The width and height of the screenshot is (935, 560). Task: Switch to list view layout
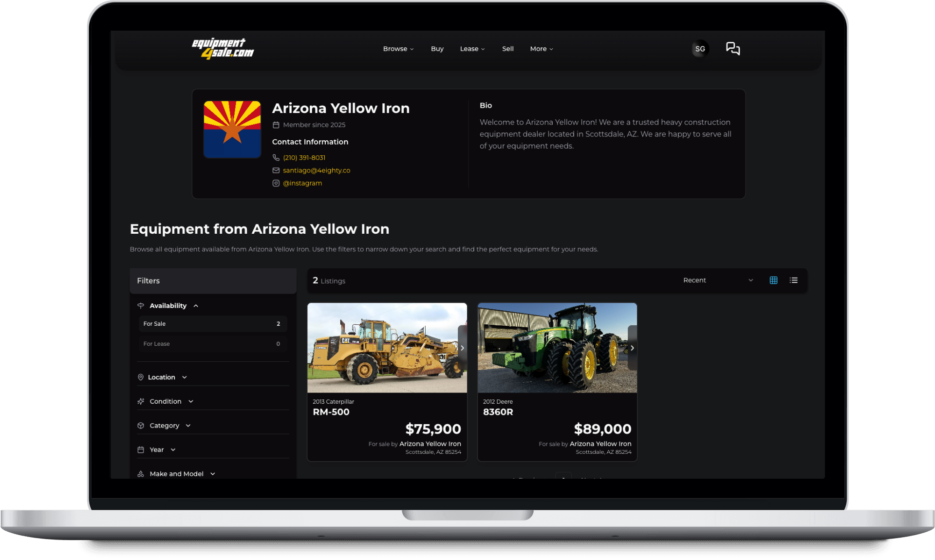pos(793,280)
